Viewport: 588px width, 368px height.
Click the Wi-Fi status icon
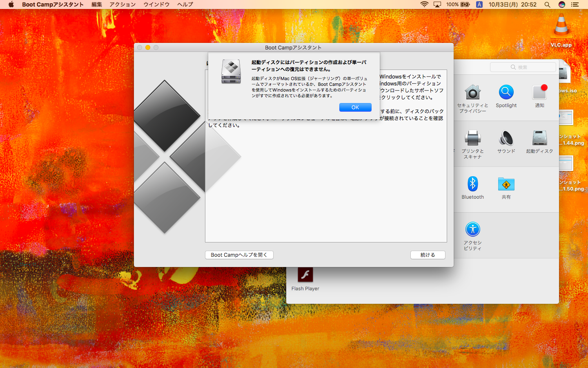(x=425, y=4)
